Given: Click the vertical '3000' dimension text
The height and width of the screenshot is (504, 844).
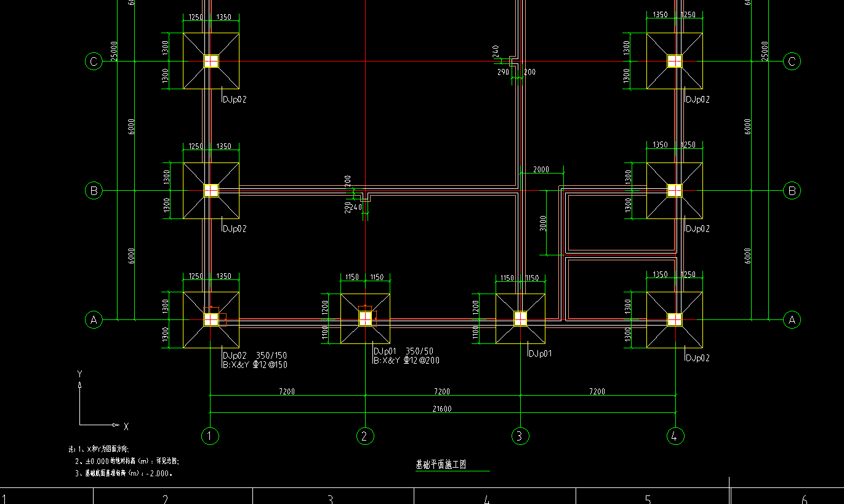Looking at the screenshot, I should click(x=543, y=223).
